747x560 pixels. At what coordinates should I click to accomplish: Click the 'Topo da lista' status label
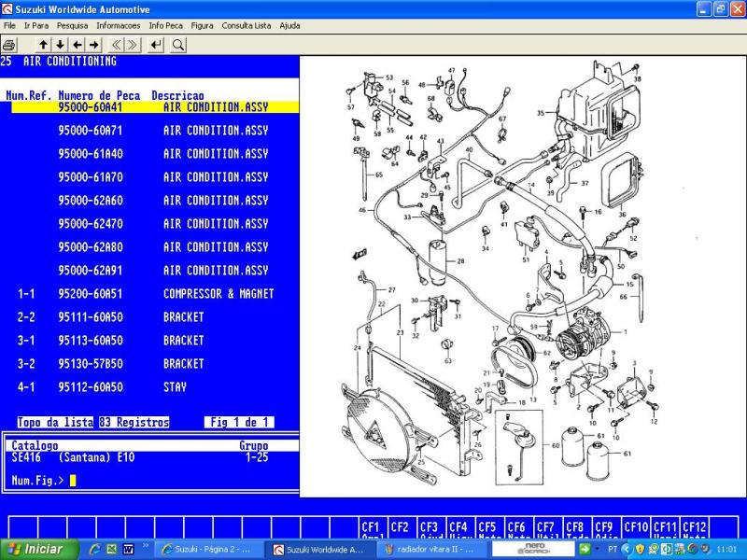(x=55, y=423)
